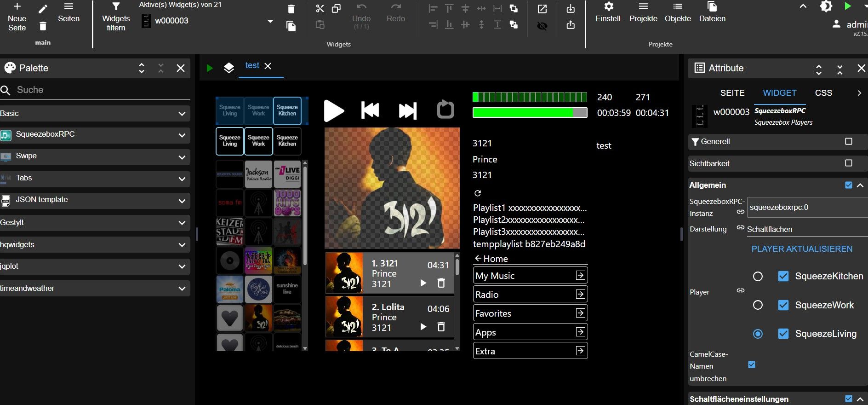Switch to the SEITE tab
The width and height of the screenshot is (868, 405).
pyautogui.click(x=732, y=93)
